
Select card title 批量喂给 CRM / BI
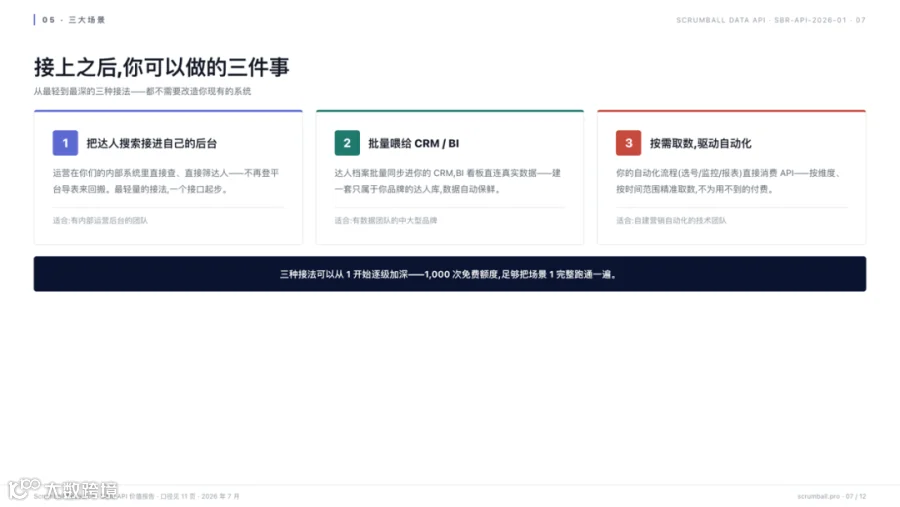click(x=414, y=144)
